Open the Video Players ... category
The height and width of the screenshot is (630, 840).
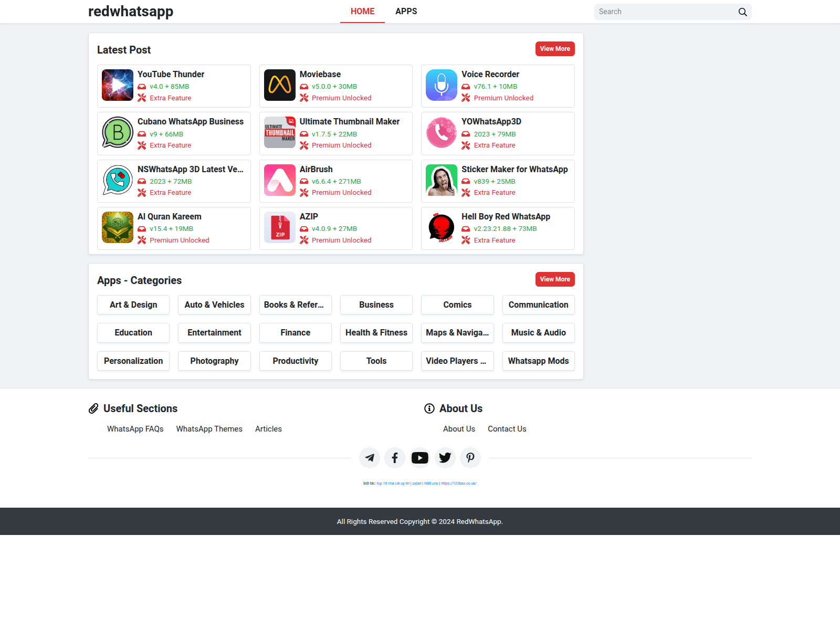(457, 361)
